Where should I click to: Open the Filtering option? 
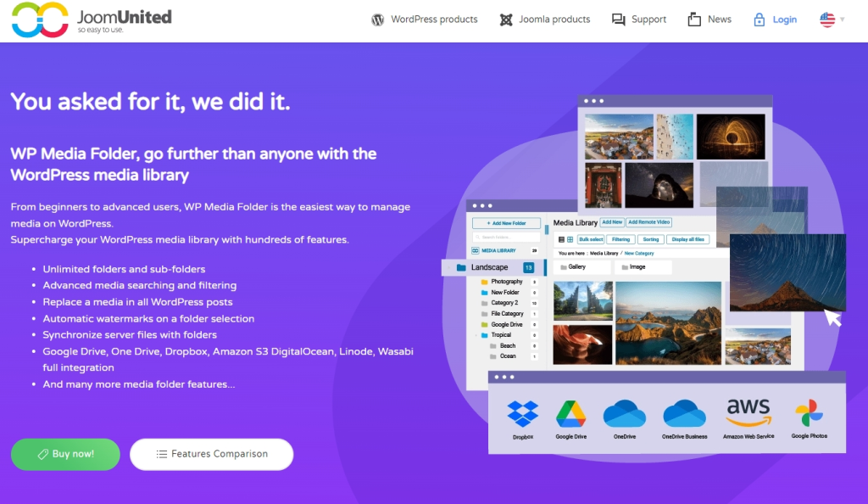tap(620, 239)
